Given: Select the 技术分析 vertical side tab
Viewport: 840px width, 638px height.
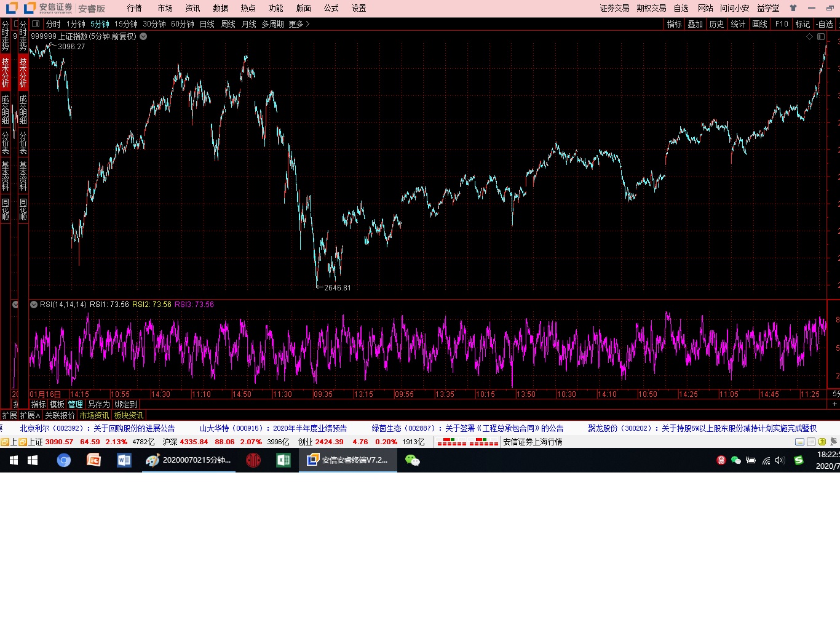Looking at the screenshot, I should pos(23,71).
